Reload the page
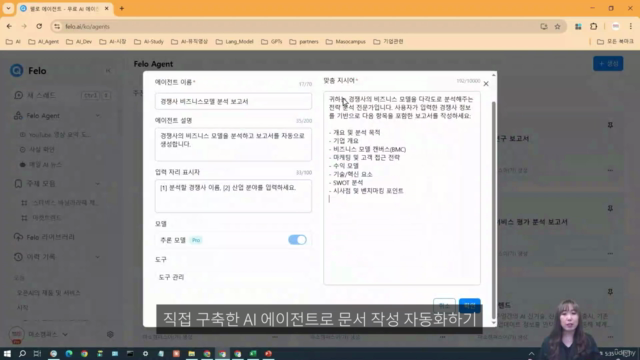This screenshot has height=360, width=640. (x=39, y=26)
